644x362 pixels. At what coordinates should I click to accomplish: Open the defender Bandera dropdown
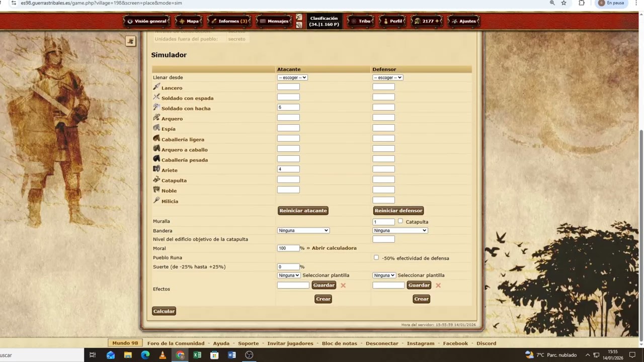[400, 230]
